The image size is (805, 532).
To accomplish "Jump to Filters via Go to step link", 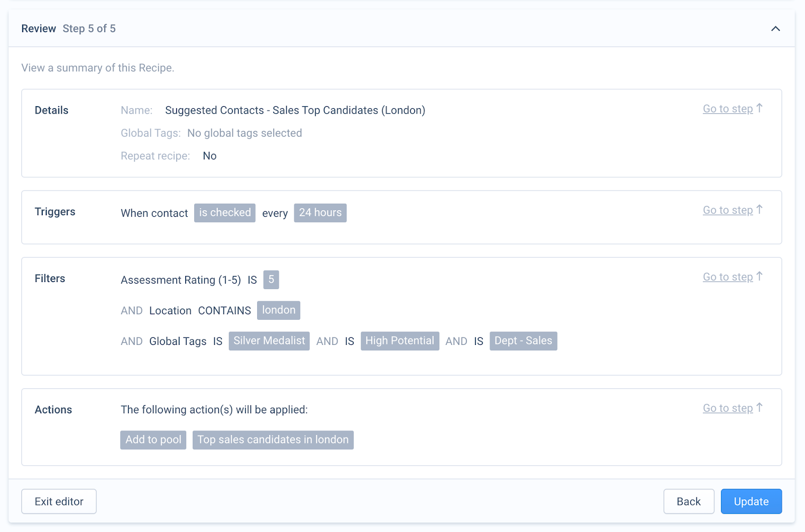I will (728, 277).
